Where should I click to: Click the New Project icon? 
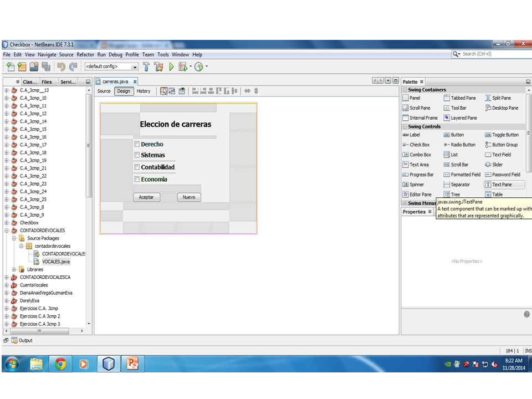pos(21,67)
